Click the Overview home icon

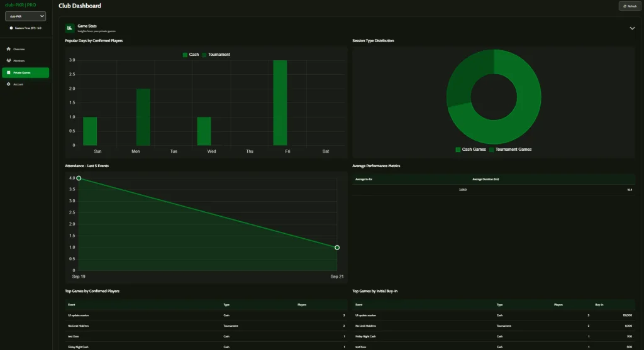9,49
